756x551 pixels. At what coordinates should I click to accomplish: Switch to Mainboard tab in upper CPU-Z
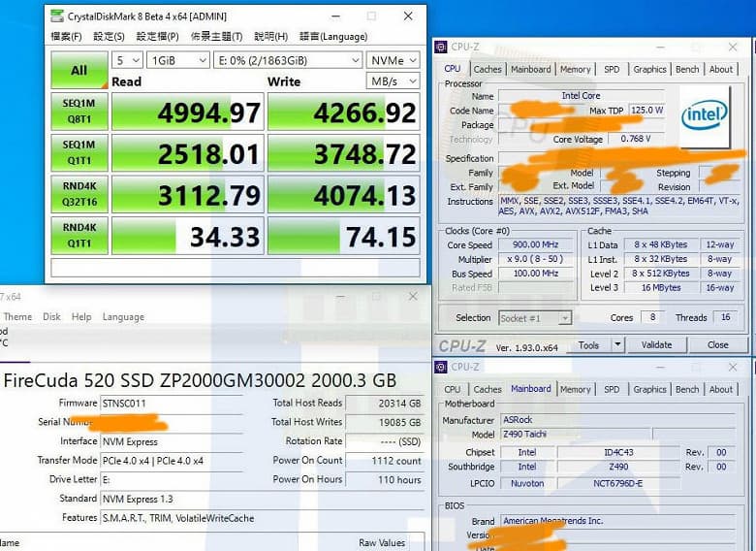[530, 69]
